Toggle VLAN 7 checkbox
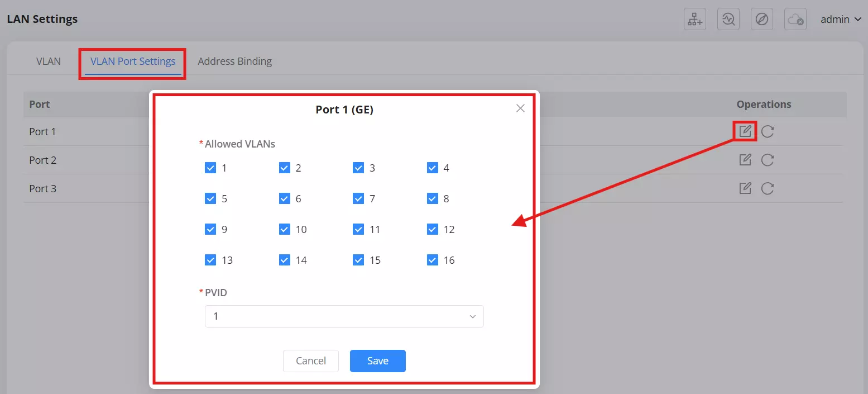 click(358, 198)
